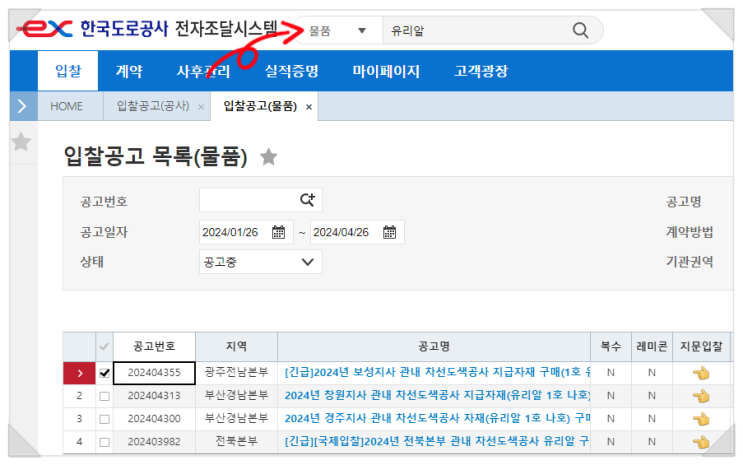
Task: Open the 입찰 main menu
Action: 68,71
